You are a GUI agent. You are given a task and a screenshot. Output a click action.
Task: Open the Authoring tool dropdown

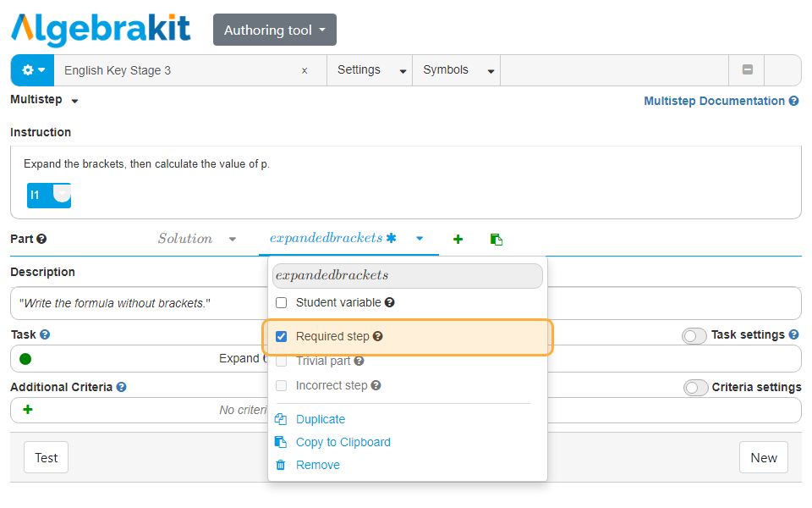(274, 30)
